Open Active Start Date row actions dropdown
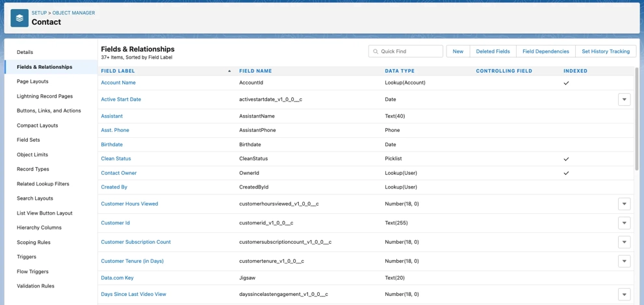Screen dimensions: 644x305 click(x=624, y=99)
